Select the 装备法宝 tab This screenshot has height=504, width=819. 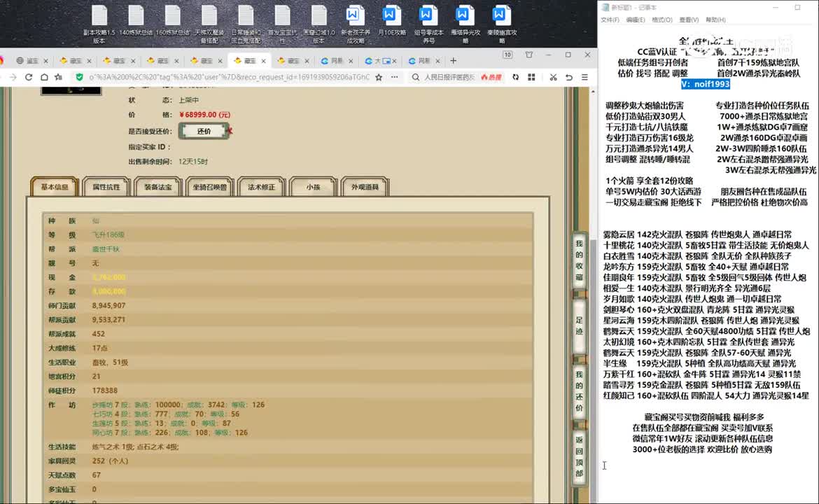coord(157,187)
